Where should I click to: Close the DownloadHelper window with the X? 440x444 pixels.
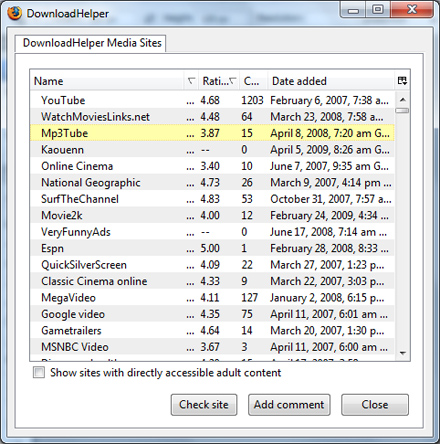[x=412, y=10]
